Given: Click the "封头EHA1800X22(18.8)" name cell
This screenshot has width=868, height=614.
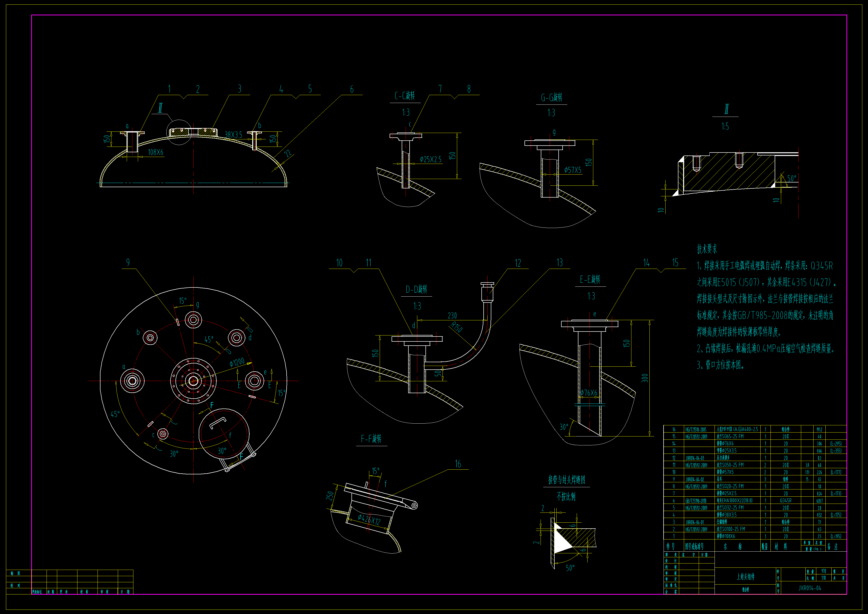Looking at the screenshot, I should [735, 501].
